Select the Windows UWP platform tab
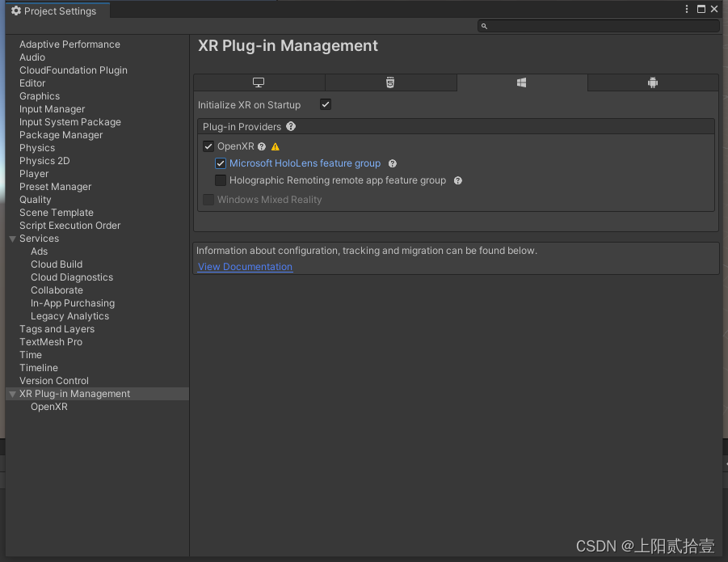This screenshot has width=728, height=562. [522, 82]
